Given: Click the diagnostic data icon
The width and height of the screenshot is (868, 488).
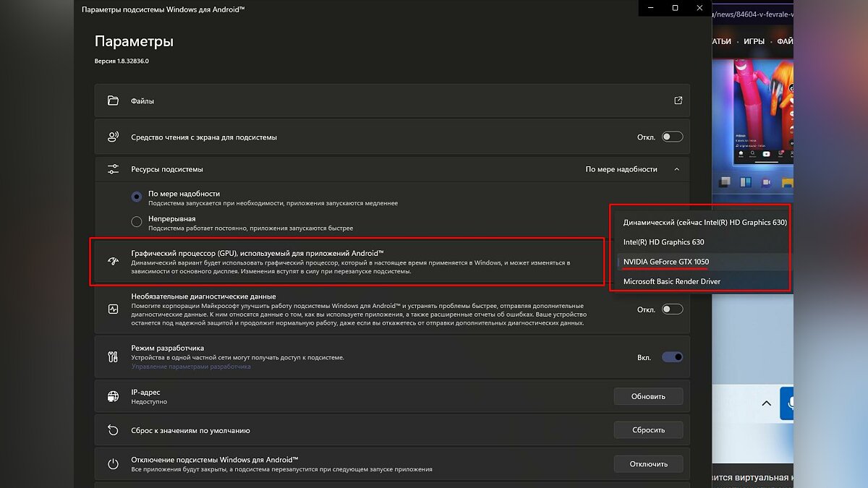Looking at the screenshot, I should click(x=113, y=309).
